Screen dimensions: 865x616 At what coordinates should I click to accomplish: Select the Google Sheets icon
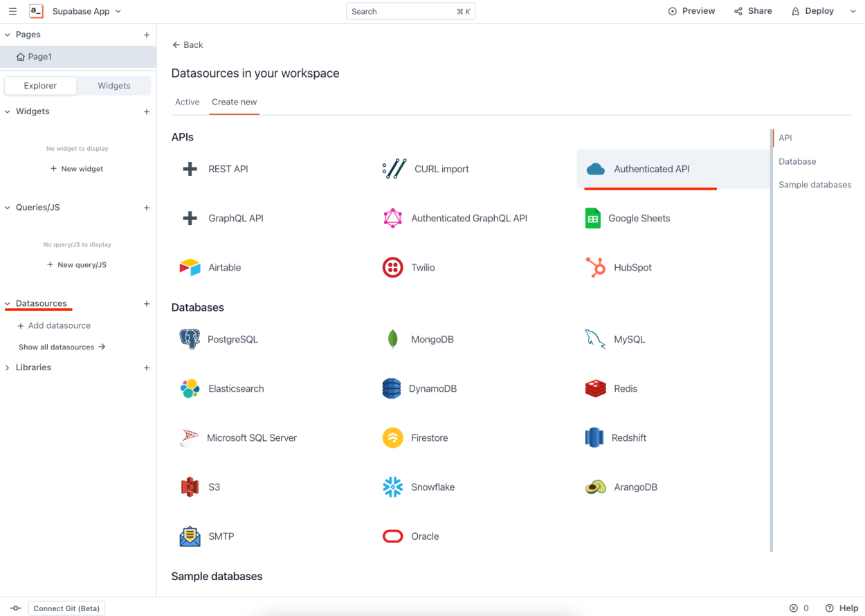point(593,217)
